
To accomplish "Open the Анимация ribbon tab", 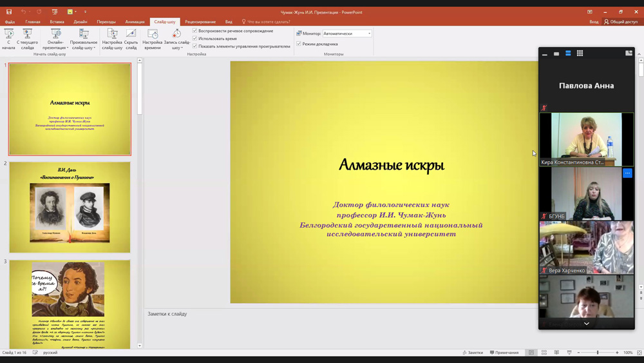I will tap(135, 22).
